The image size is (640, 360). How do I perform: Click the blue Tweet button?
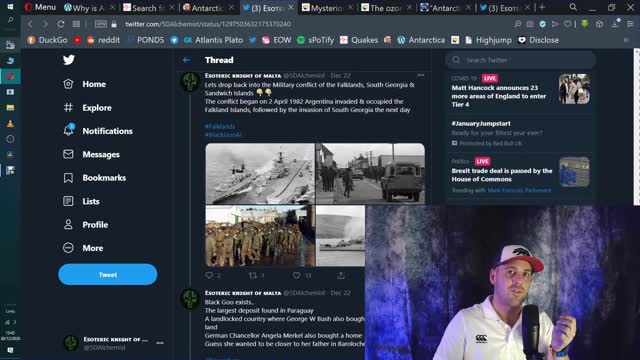(108, 275)
